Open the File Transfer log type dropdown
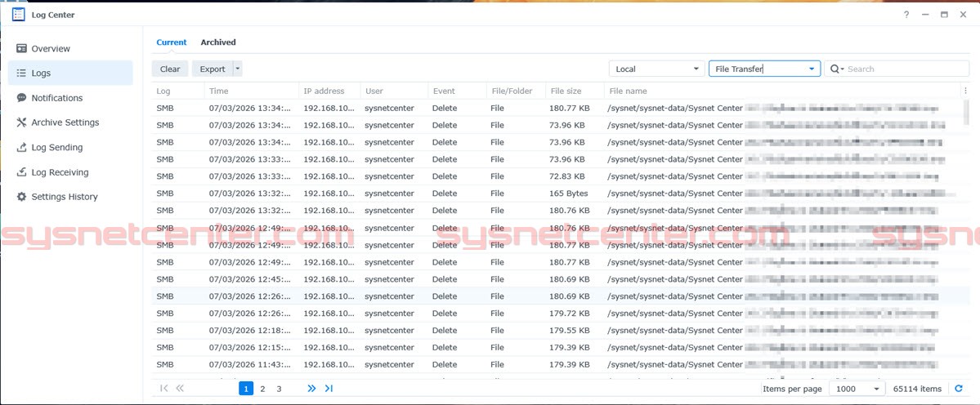 pyautogui.click(x=764, y=69)
